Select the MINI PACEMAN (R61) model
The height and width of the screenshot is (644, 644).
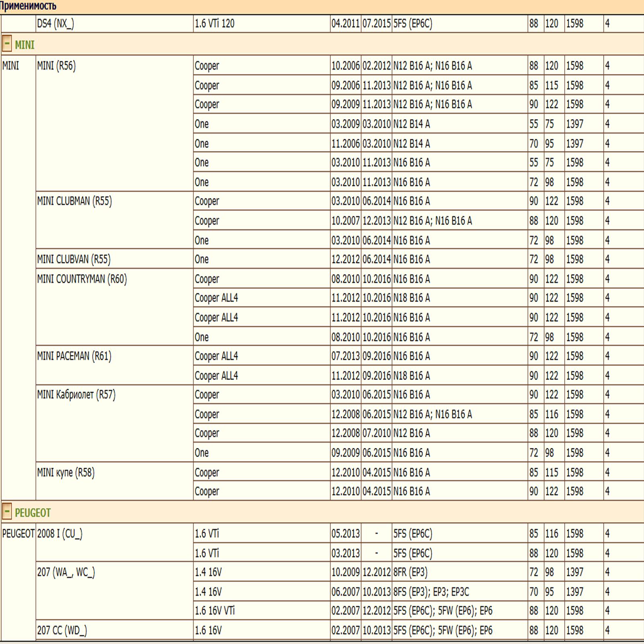pyautogui.click(x=74, y=356)
